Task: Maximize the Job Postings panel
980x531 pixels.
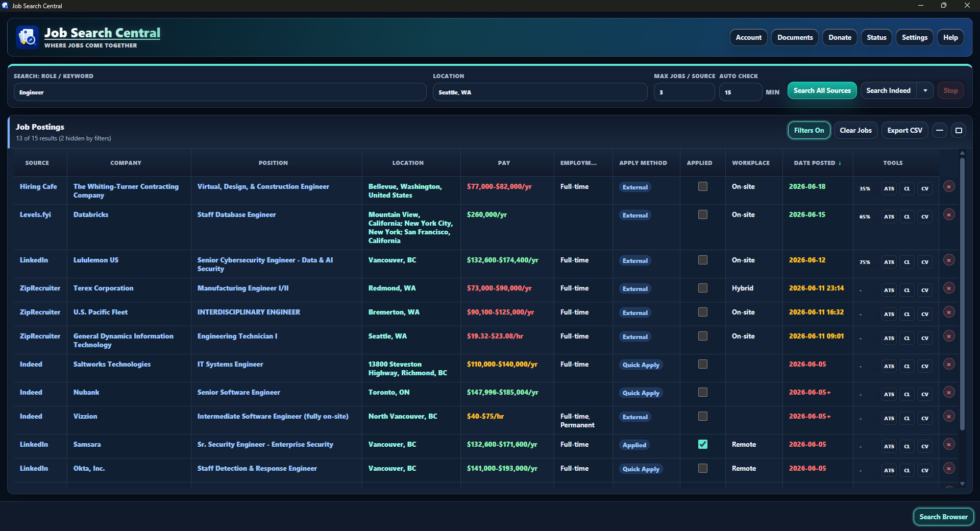Action: coord(959,131)
